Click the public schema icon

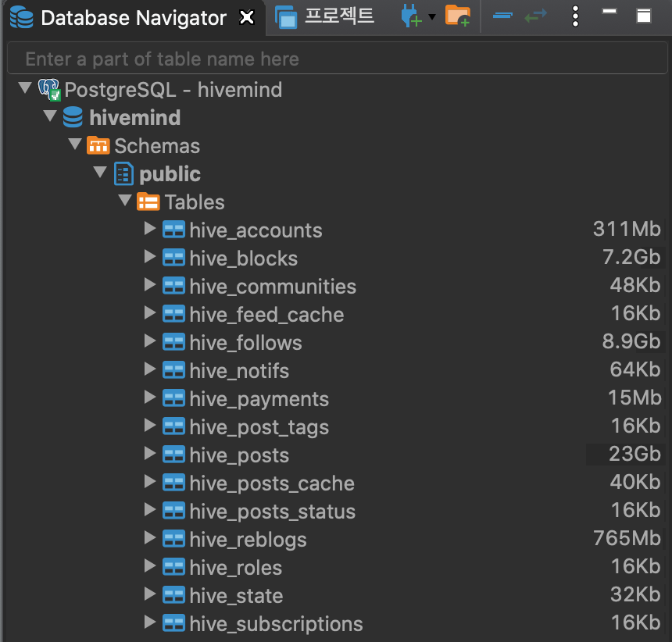(x=124, y=173)
